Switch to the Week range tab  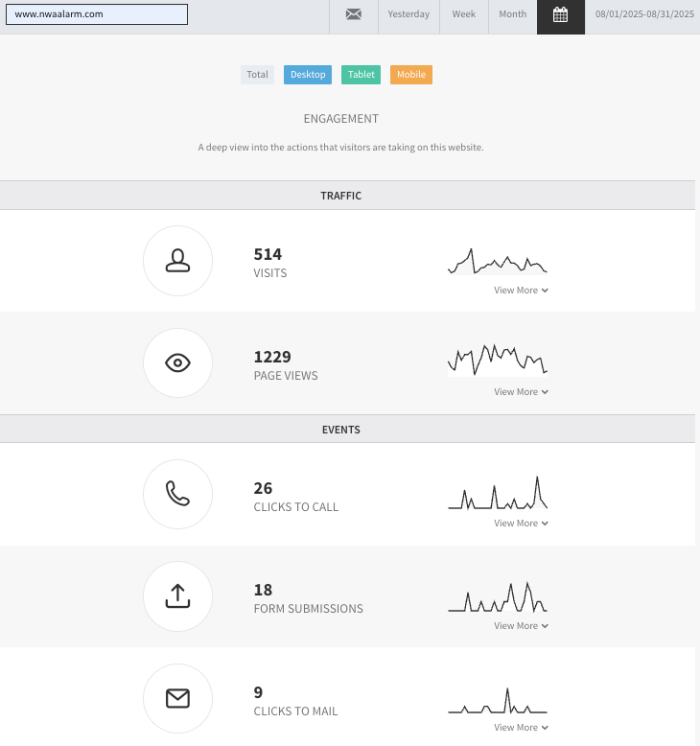[x=464, y=14]
